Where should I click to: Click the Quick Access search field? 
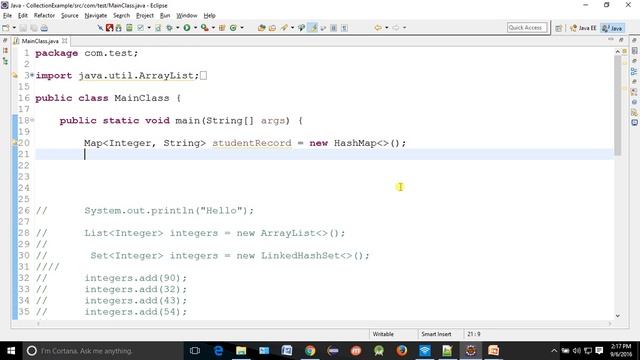527,27
